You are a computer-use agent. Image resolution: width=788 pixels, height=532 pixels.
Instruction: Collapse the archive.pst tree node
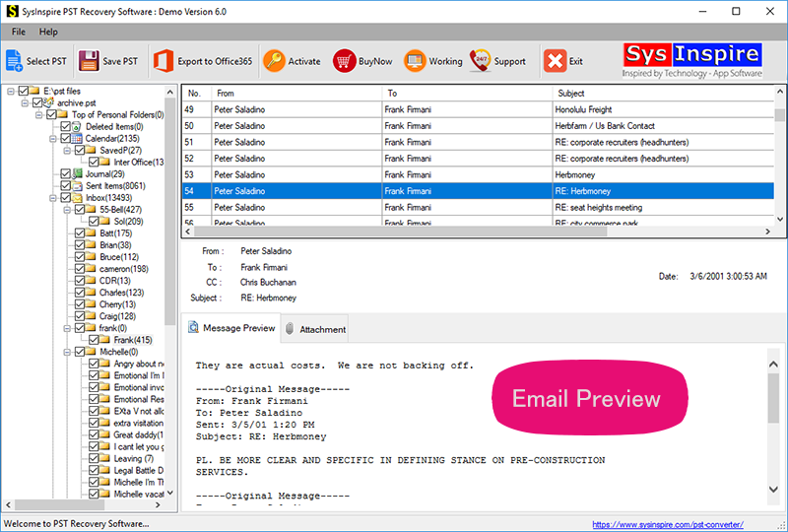click(x=25, y=103)
